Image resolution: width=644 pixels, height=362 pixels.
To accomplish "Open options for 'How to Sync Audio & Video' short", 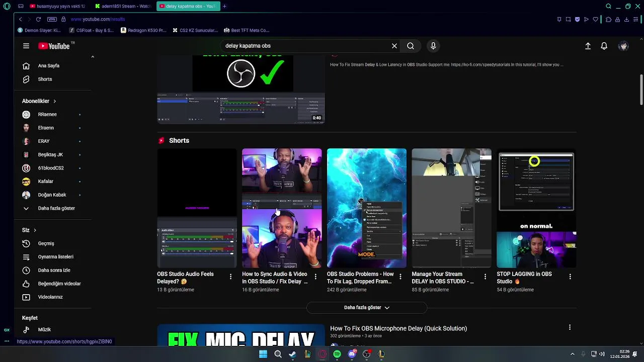I will pyautogui.click(x=315, y=277).
